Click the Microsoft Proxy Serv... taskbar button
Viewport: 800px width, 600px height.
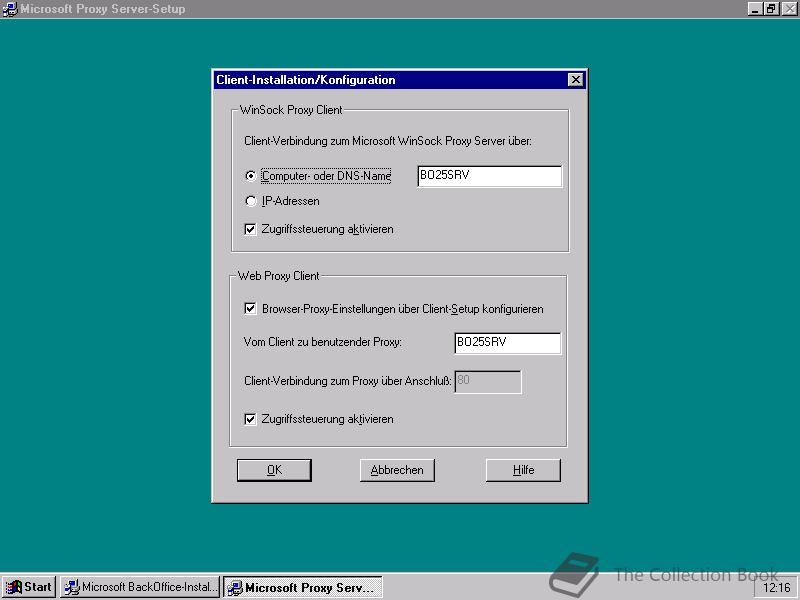pos(303,587)
